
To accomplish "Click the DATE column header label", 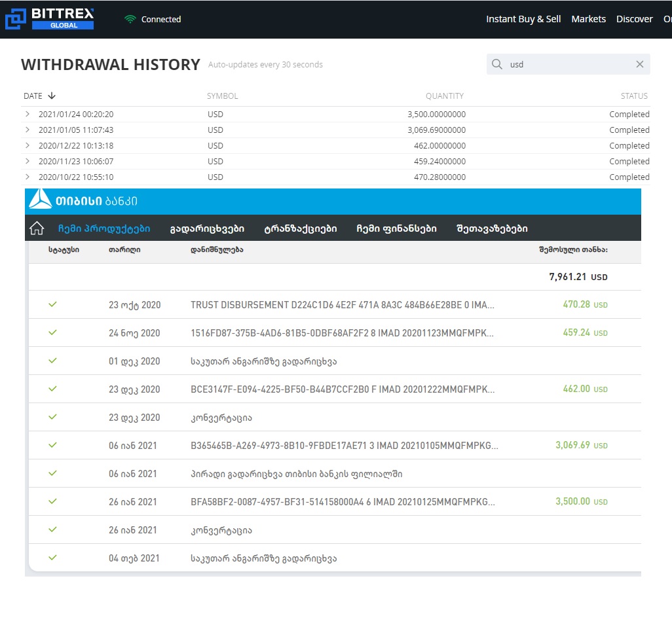I will tap(33, 96).
